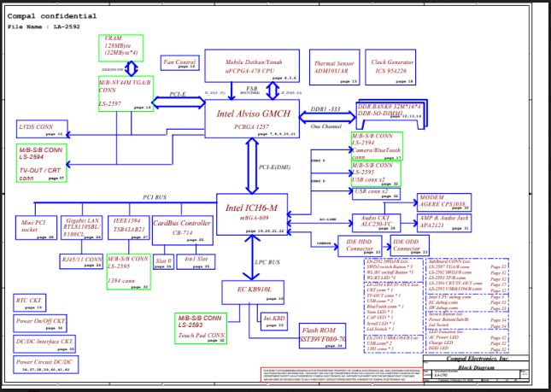Select the RTC CKT. block
Screen dimensions: 551x392
[x=30, y=303]
